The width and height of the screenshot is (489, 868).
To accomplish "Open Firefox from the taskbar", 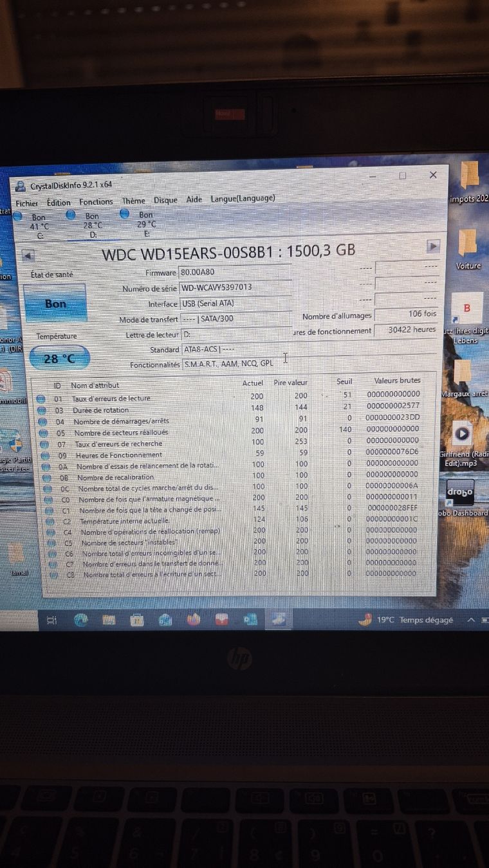I will click(194, 619).
